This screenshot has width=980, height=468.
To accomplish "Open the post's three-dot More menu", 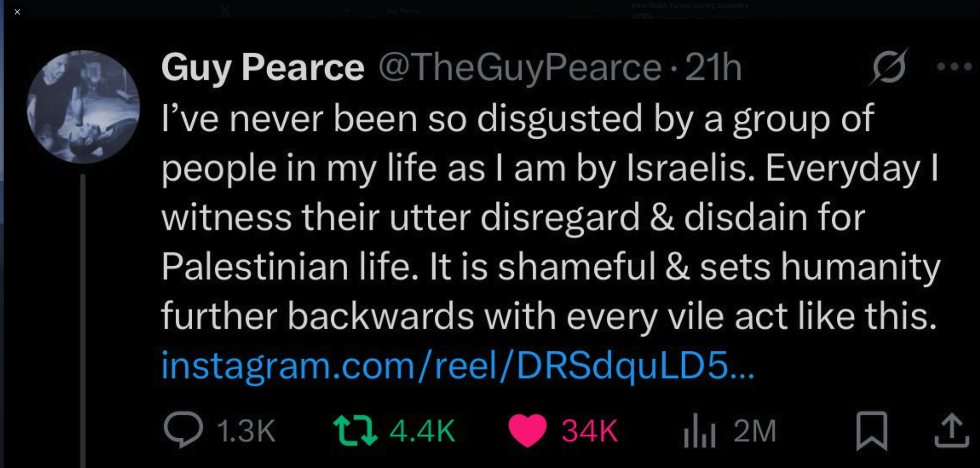I will click(954, 67).
